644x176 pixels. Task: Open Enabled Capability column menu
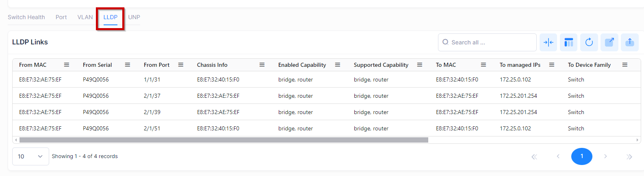(x=338, y=65)
